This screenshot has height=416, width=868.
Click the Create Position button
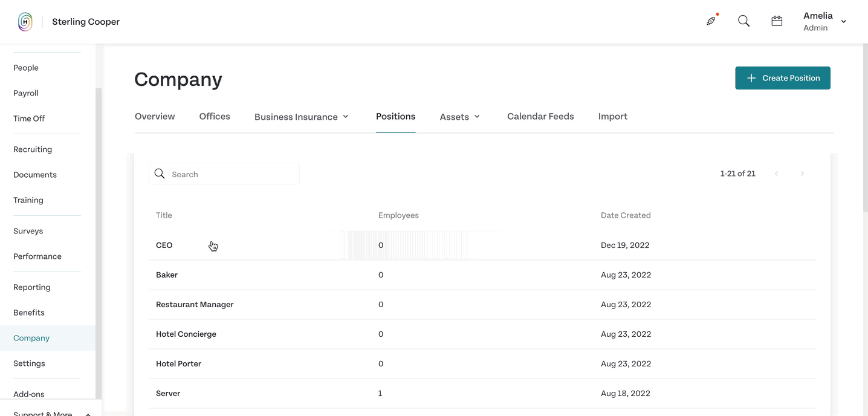(783, 78)
